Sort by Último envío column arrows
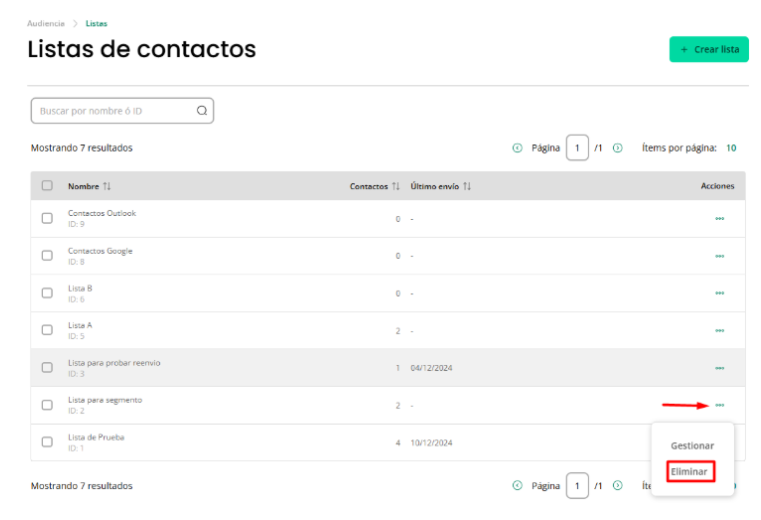761x520 pixels. tap(467, 186)
